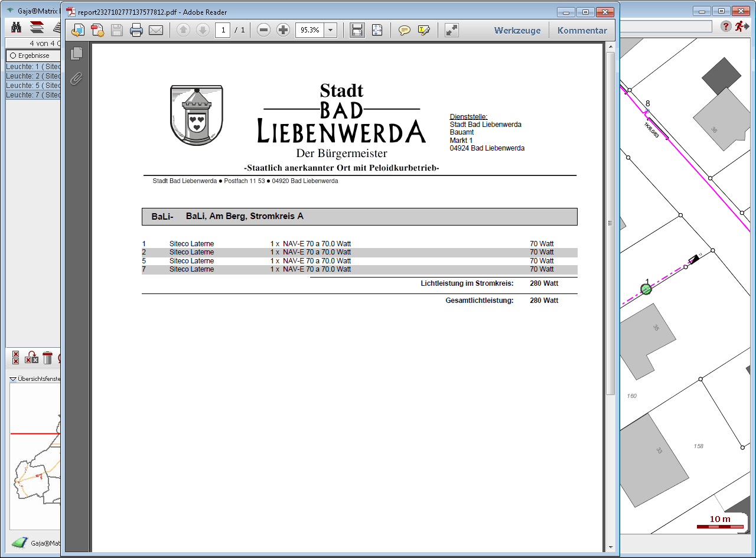Zoom out with the minus button

click(x=263, y=30)
